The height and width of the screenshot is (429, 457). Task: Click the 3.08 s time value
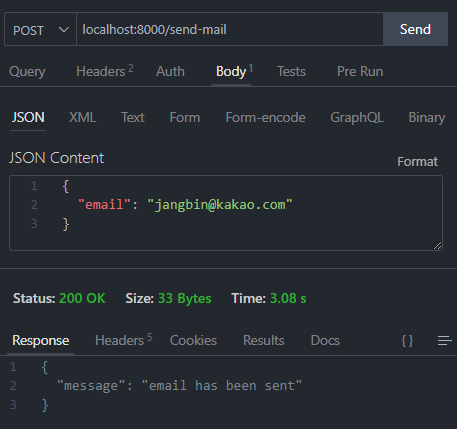[x=288, y=298]
